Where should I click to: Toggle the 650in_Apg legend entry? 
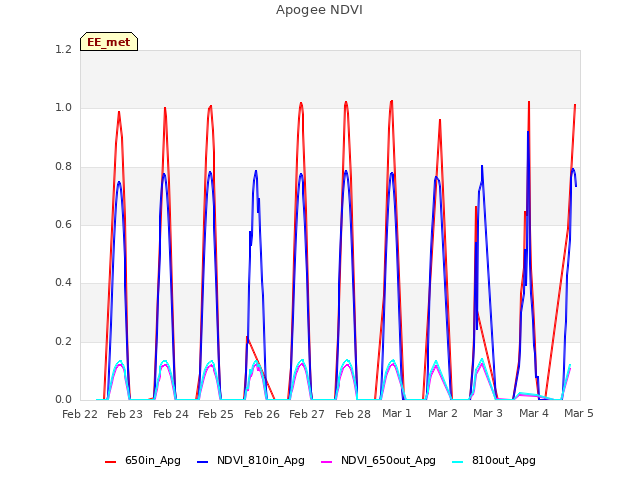tap(142, 461)
